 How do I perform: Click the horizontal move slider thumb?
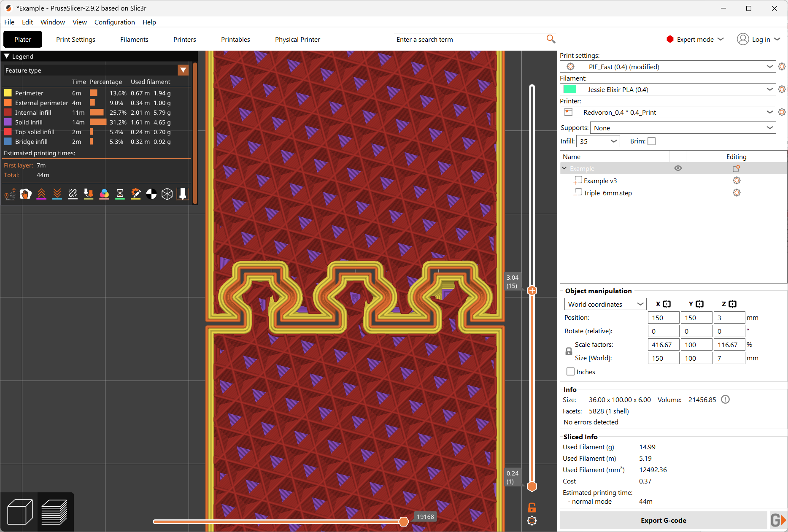click(x=404, y=522)
